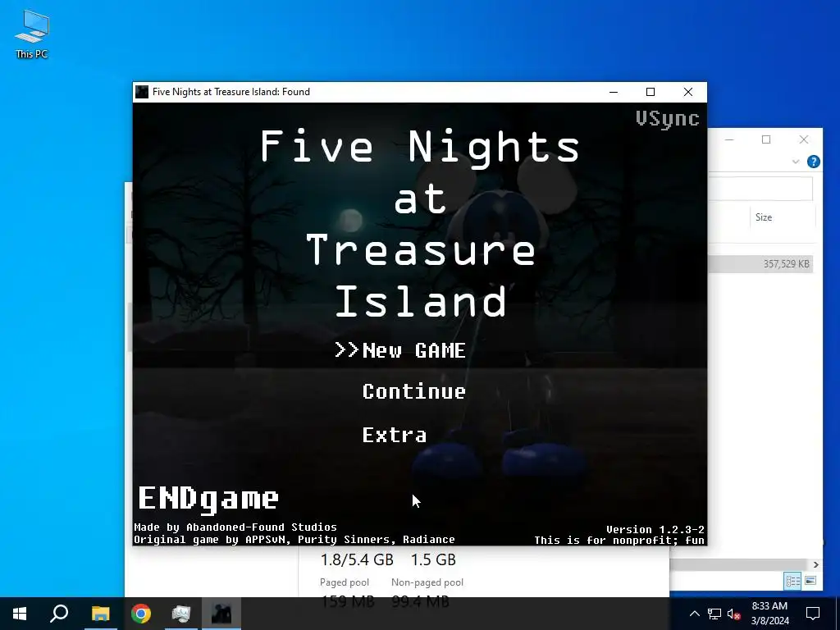
Task: Open File Explorer from the taskbar
Action: coord(100,614)
